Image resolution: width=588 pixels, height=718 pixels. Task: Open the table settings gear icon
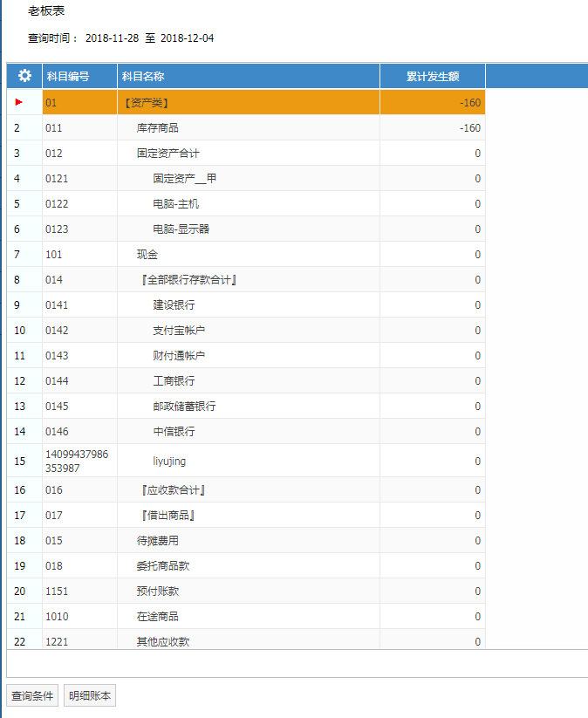click(24, 76)
